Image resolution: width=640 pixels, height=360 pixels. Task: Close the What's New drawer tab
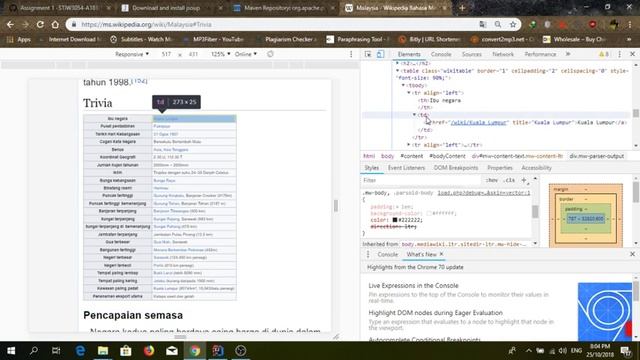pos(441,254)
